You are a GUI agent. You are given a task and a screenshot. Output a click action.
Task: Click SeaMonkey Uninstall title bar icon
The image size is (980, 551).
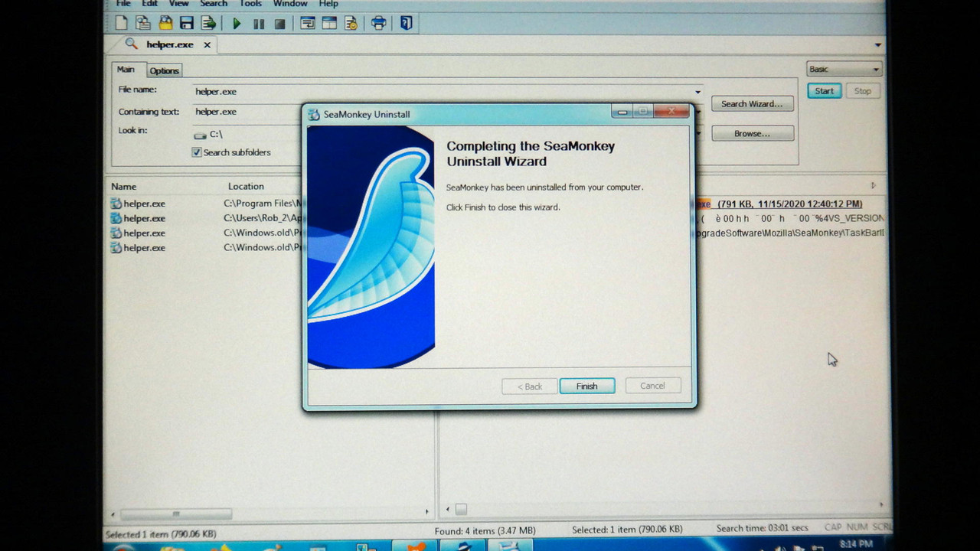tap(314, 115)
